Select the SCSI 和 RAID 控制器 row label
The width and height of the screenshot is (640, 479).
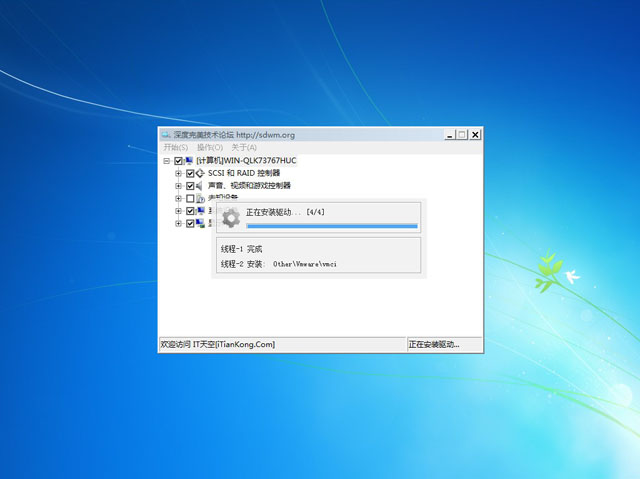(x=244, y=173)
